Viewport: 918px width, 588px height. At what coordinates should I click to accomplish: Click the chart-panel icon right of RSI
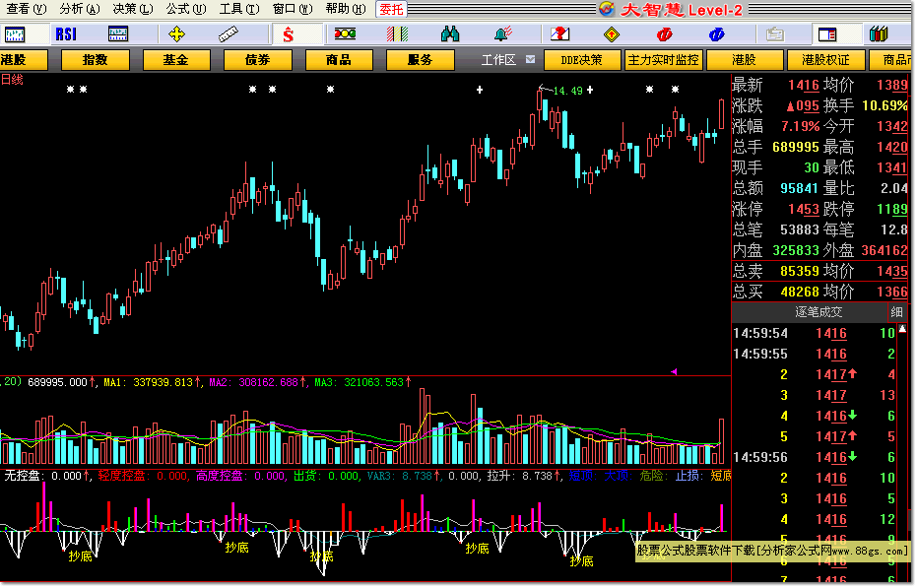[118, 34]
